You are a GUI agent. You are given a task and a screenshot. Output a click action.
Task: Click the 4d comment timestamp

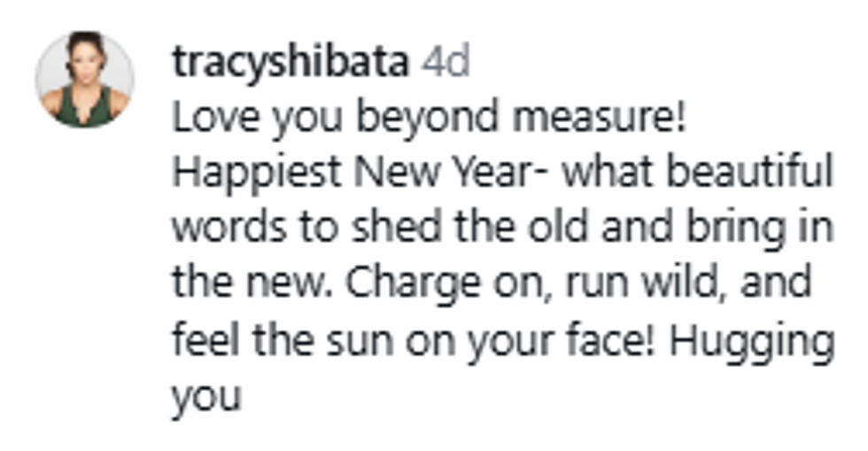[445, 62]
